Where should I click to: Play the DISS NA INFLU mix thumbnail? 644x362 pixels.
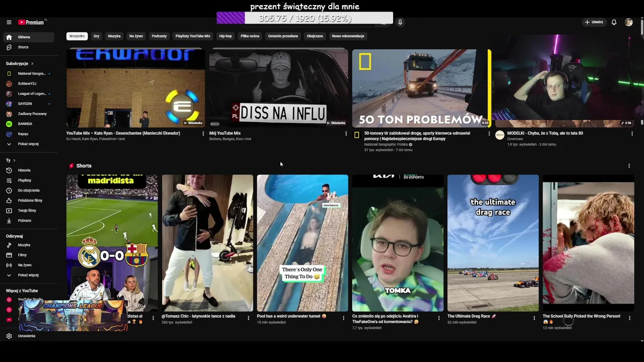tap(279, 88)
